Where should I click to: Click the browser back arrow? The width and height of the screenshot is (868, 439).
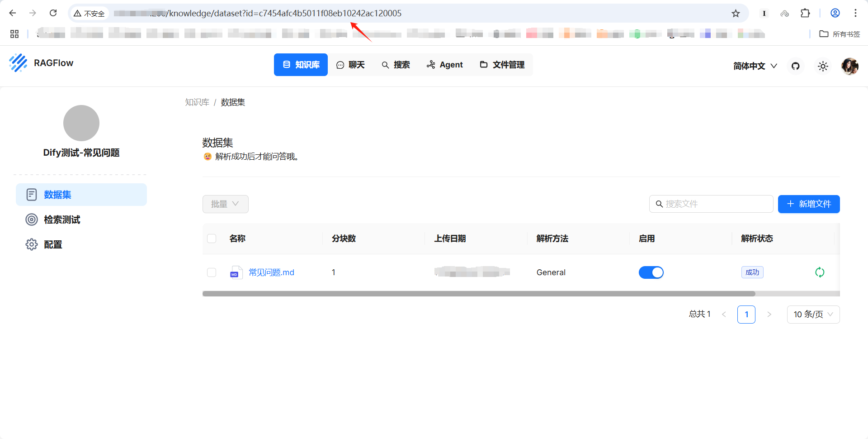(x=13, y=13)
